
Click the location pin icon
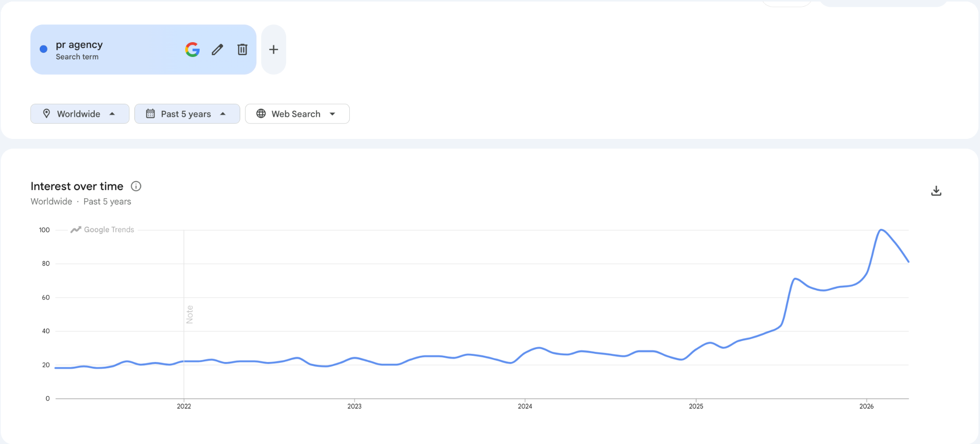click(46, 114)
